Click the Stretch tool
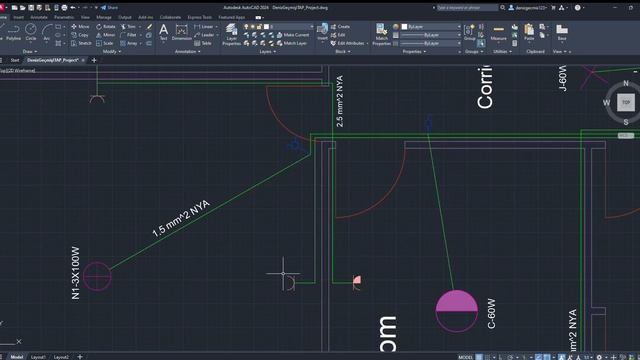Screen dimensions: 640x360 [x=81, y=43]
